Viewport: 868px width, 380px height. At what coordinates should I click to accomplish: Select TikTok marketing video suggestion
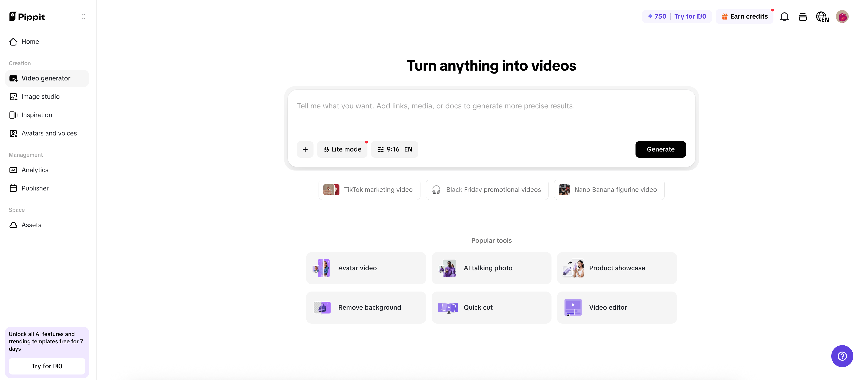369,190
